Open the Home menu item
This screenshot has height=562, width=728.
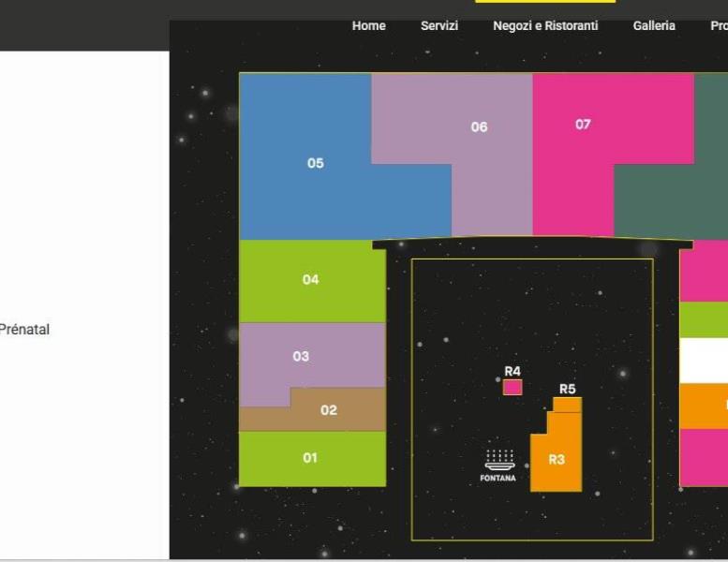pos(368,26)
